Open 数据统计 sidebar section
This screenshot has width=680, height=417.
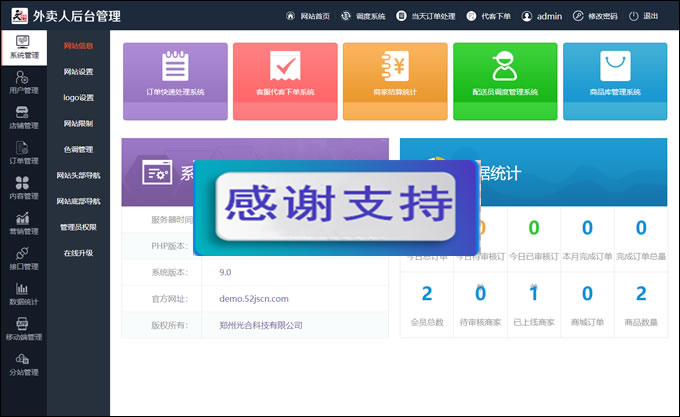23,294
